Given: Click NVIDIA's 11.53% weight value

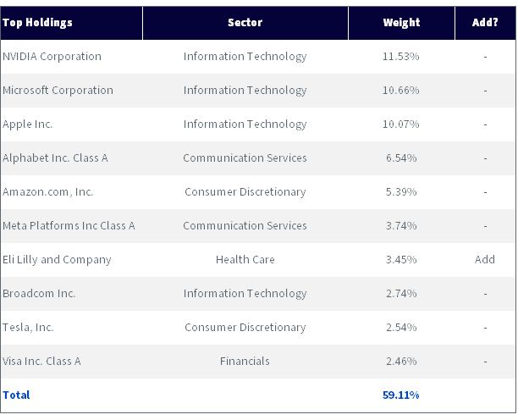Looking at the screenshot, I should pyautogui.click(x=400, y=57).
